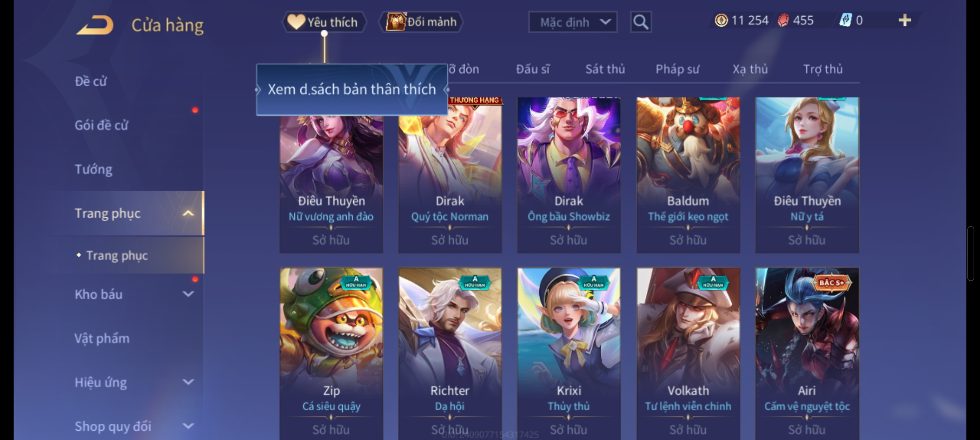Expand the Shop quy đổi section

(188, 426)
